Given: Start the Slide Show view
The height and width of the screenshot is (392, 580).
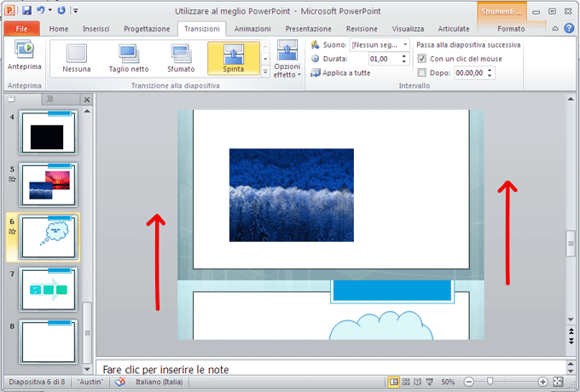Looking at the screenshot, I should [429, 382].
